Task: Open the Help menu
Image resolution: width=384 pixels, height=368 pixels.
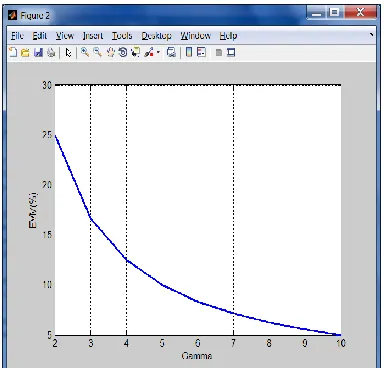Action: [x=228, y=36]
